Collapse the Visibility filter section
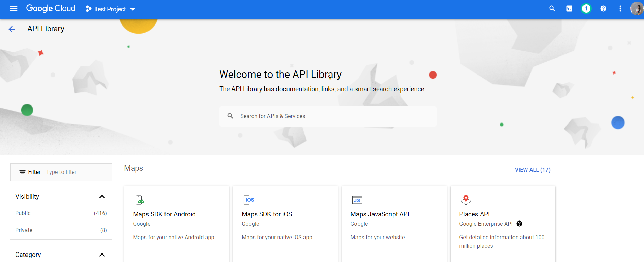 102,197
